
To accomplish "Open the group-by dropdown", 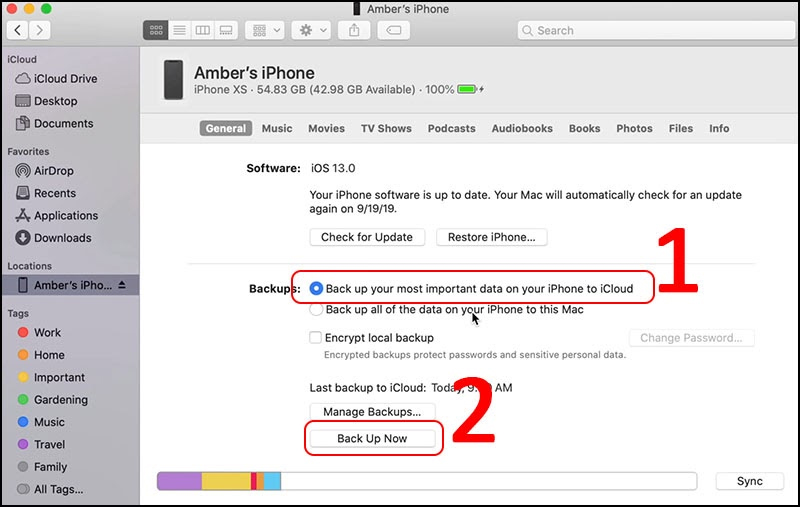I will pyautogui.click(x=265, y=31).
